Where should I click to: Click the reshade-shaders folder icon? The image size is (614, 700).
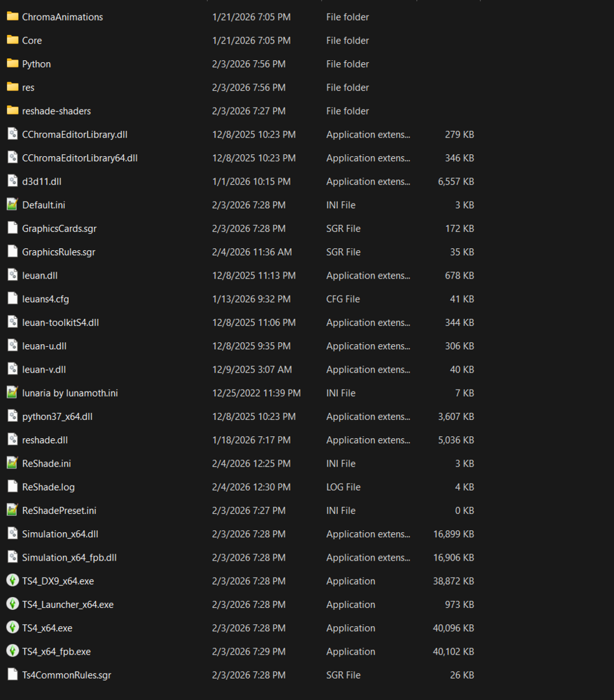[12, 111]
